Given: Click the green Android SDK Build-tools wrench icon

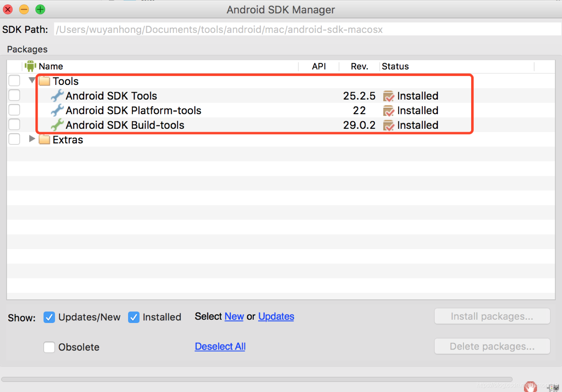Looking at the screenshot, I should pyautogui.click(x=57, y=125).
